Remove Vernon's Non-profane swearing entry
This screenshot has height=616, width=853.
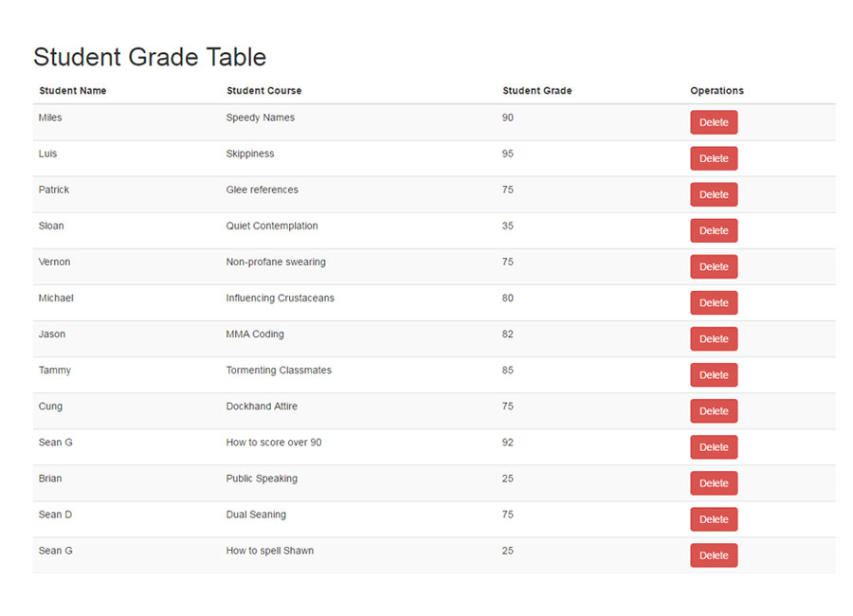point(714,266)
